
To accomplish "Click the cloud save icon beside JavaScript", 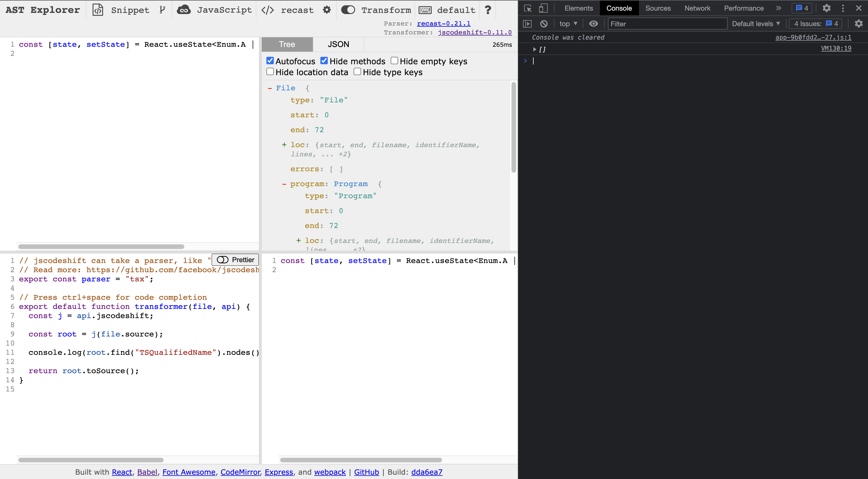I will point(184,10).
